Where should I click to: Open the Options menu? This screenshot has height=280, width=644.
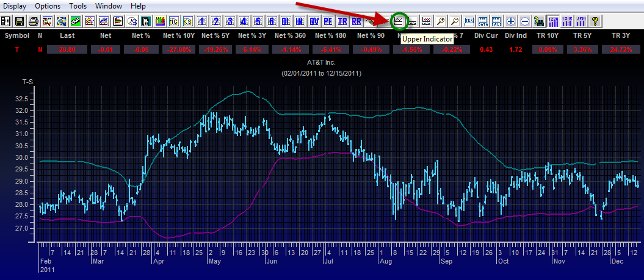[x=48, y=6]
